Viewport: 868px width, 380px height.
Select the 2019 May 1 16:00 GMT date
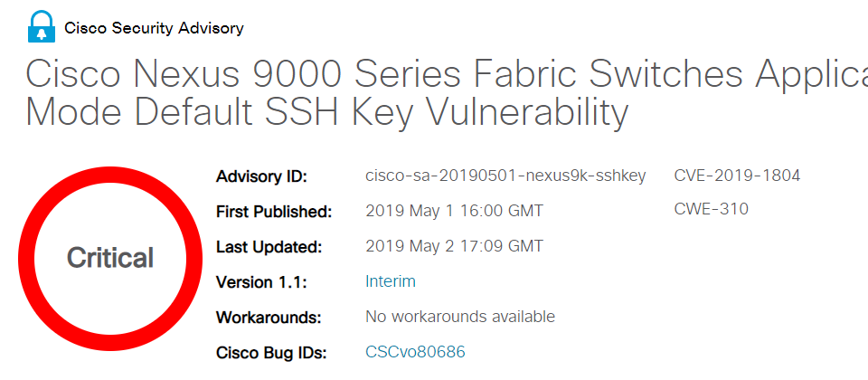pyautogui.click(x=454, y=211)
